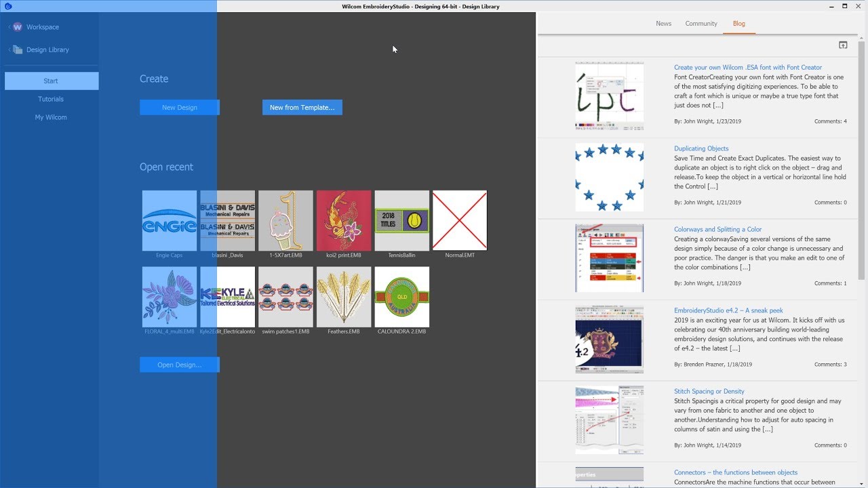Click the Font Creator post thumbnail

pos(610,96)
